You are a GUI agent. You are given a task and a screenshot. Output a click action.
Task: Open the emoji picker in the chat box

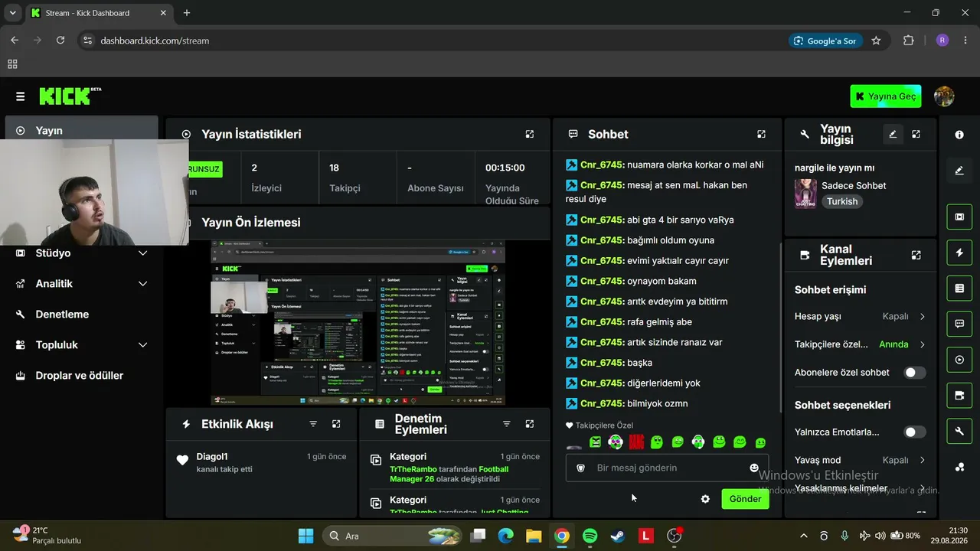click(754, 468)
